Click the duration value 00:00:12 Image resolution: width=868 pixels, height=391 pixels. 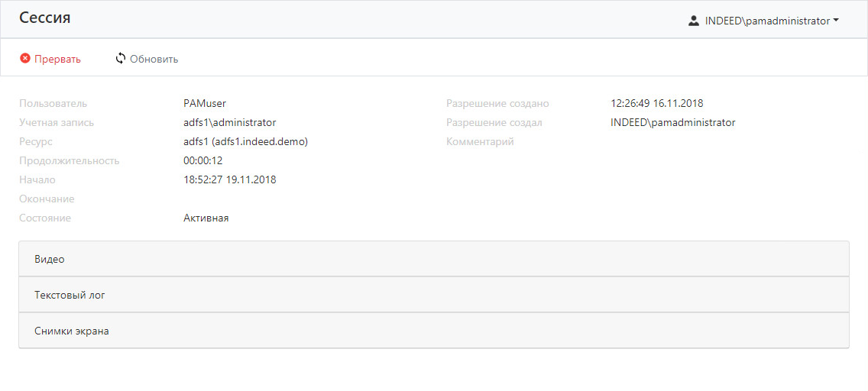(202, 160)
